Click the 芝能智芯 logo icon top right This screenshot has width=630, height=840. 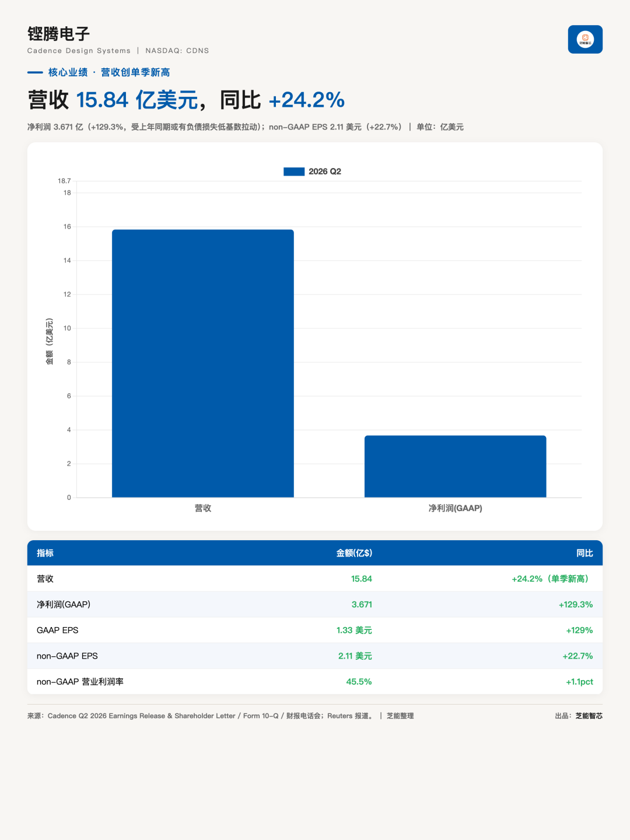(x=585, y=39)
